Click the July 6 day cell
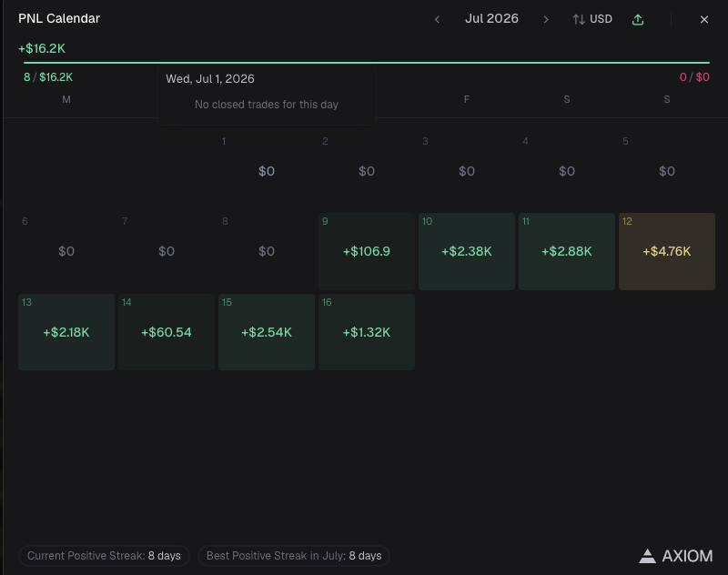 [66, 251]
